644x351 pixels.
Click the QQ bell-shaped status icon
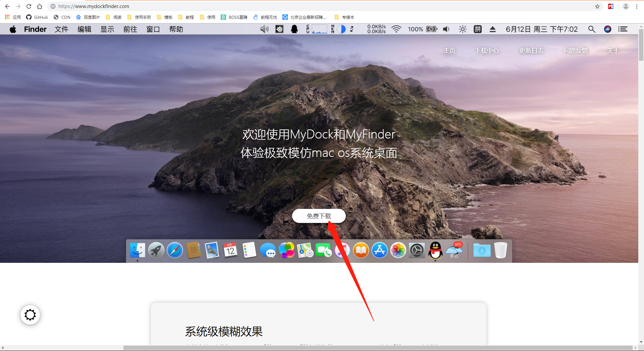[x=294, y=29]
